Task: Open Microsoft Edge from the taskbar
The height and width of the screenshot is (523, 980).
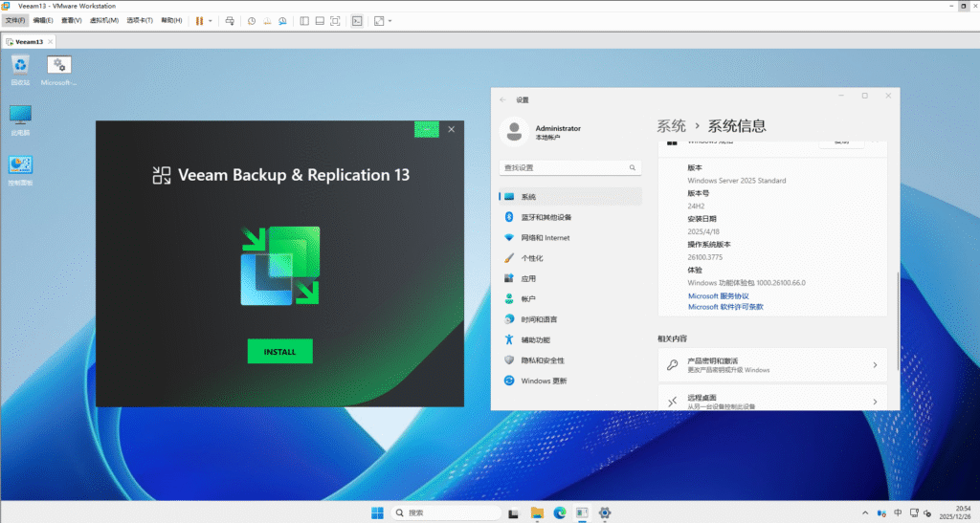Action: pyautogui.click(x=559, y=512)
